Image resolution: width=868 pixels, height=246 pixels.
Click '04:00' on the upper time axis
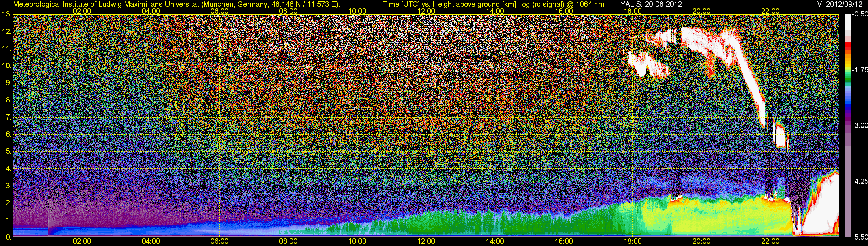151,11
